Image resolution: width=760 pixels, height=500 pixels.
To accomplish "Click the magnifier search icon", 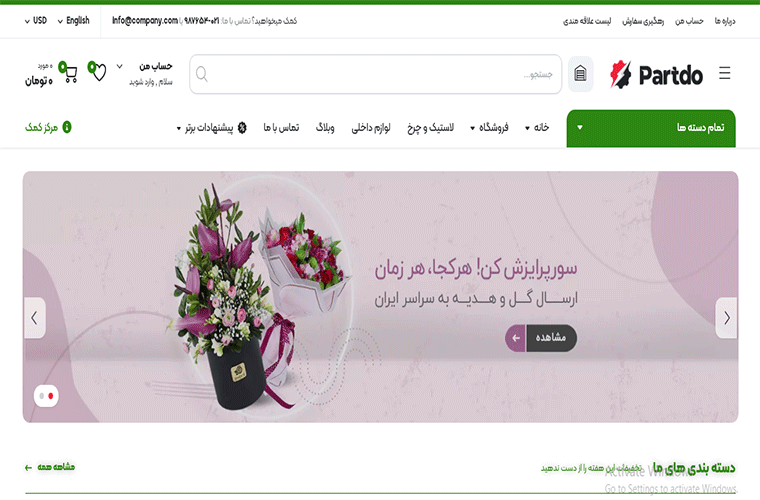I will (202, 75).
